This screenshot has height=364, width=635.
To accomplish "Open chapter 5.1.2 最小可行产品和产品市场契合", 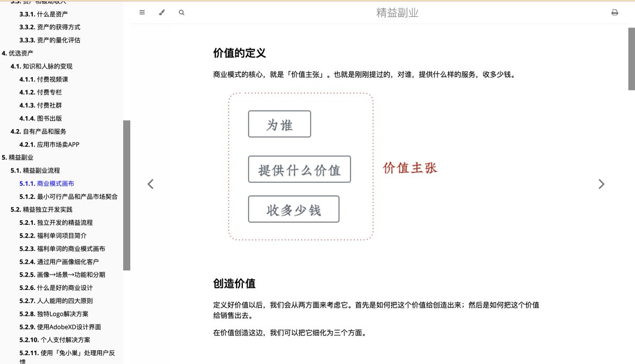I will click(x=68, y=197).
